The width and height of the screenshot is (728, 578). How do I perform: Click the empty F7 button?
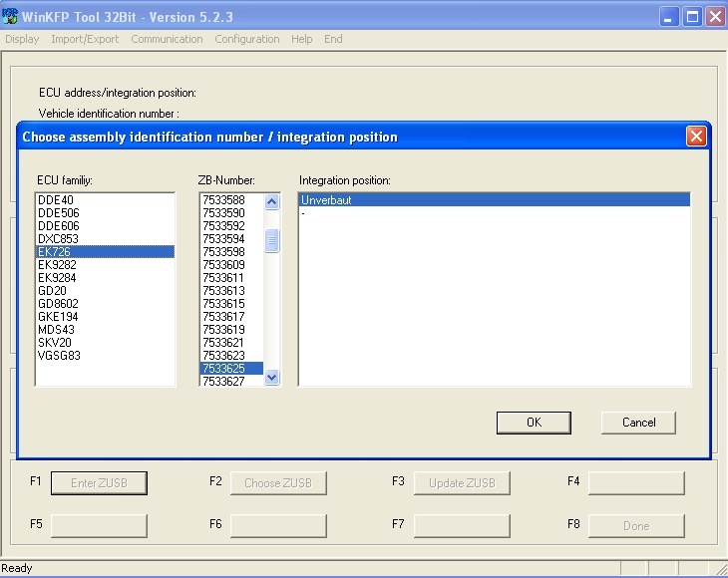click(x=462, y=525)
